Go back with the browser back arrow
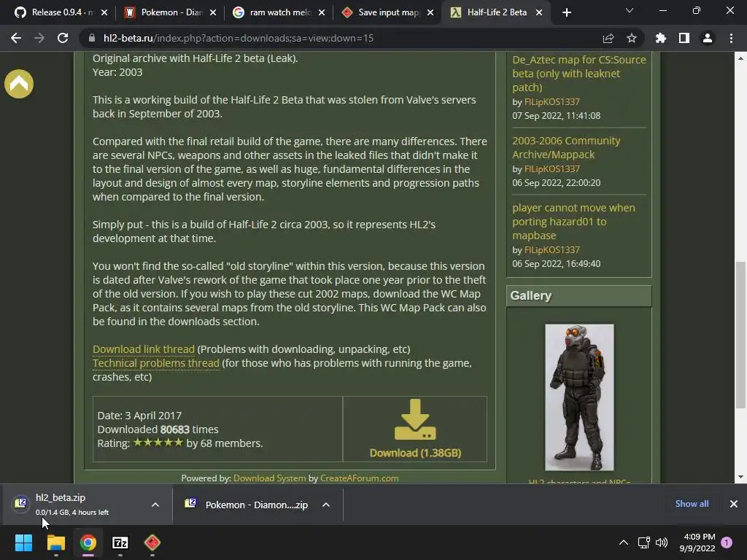Image resolution: width=747 pixels, height=560 pixels. tap(16, 38)
